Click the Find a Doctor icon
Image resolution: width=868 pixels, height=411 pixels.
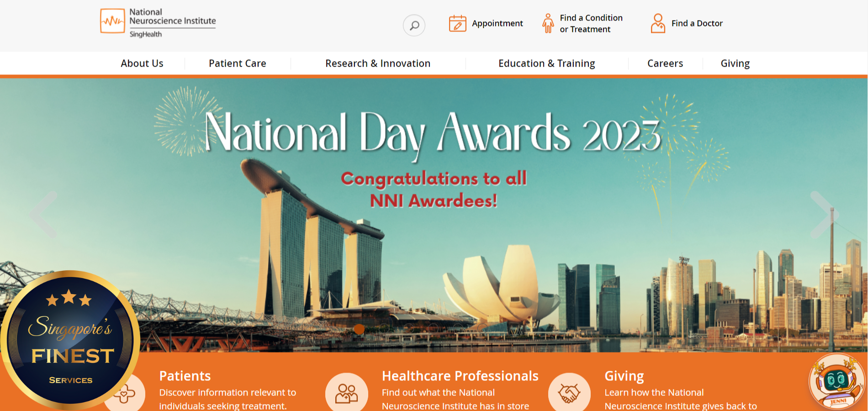pos(658,23)
